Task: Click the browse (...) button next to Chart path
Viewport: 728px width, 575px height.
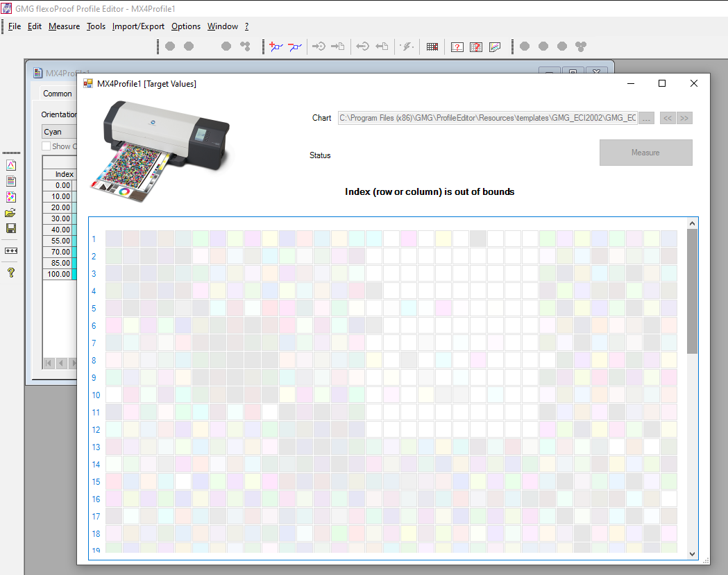Action: tap(646, 118)
